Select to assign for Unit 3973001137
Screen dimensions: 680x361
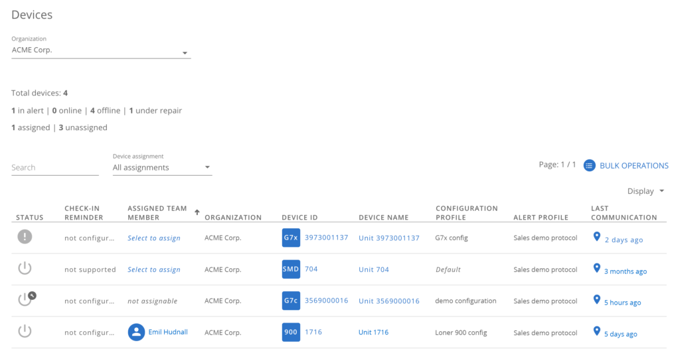pos(154,238)
